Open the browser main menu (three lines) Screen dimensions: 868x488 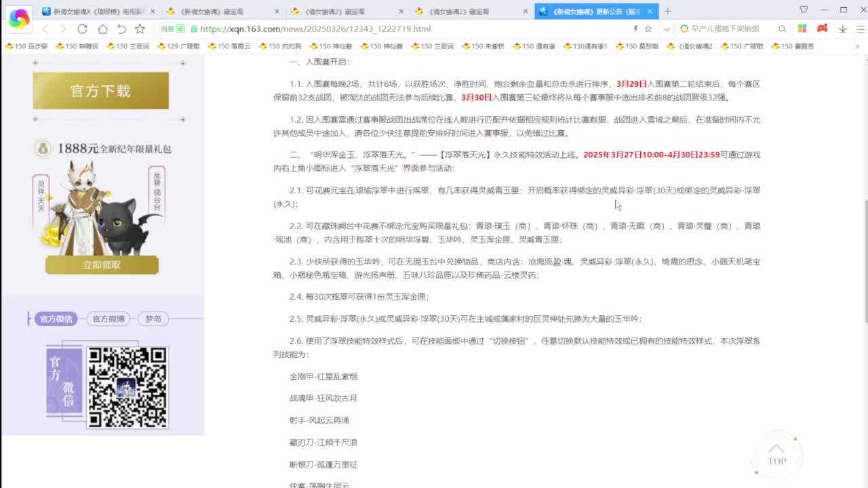click(861, 29)
